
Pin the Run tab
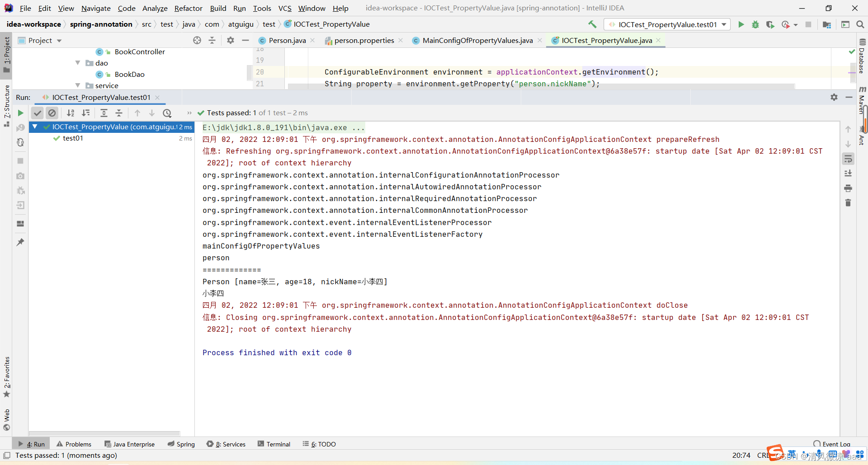pos(20,242)
